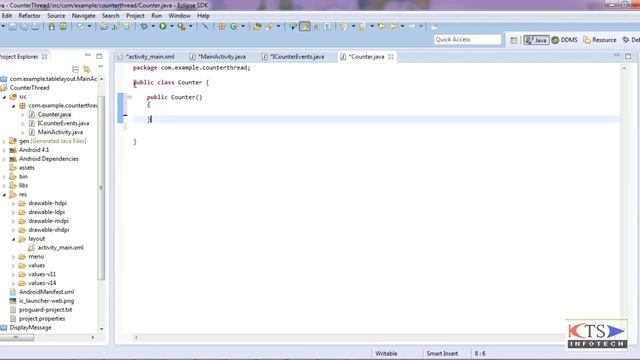Screen dimensions: 640x360
Task: Click the Print toolbar icon
Action: tap(36, 27)
